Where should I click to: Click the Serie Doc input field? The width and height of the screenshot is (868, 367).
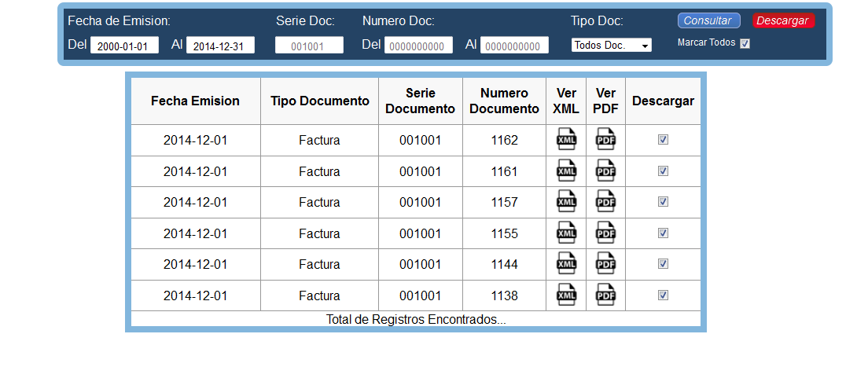(x=309, y=46)
